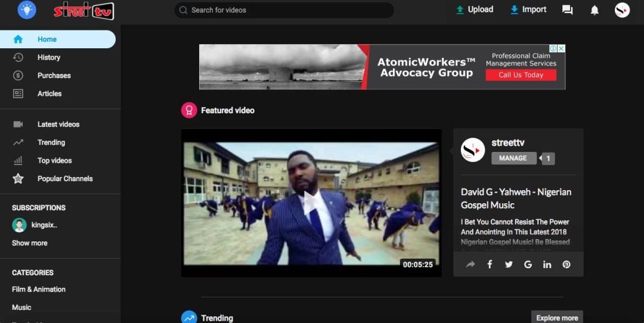
Task: Share the video on Twitter
Action: (509, 265)
